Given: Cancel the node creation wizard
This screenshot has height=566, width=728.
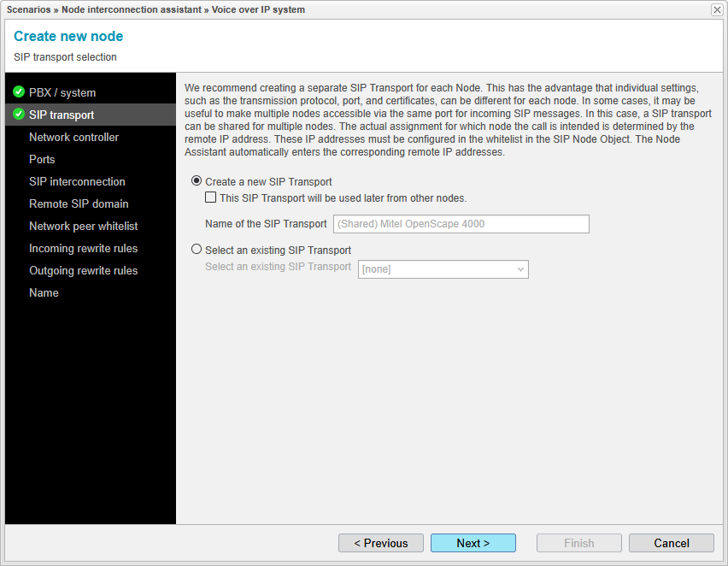Looking at the screenshot, I should tap(671, 543).
